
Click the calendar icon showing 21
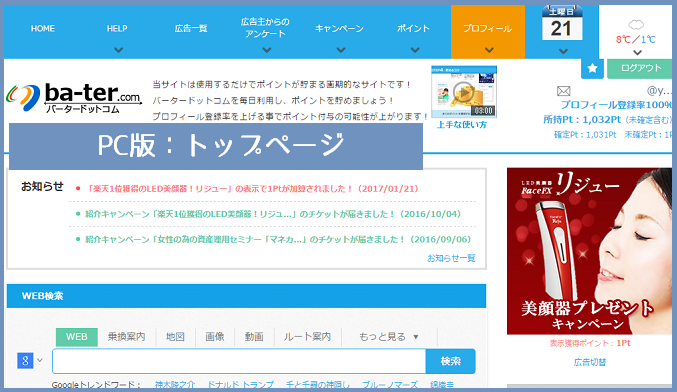[x=562, y=23]
